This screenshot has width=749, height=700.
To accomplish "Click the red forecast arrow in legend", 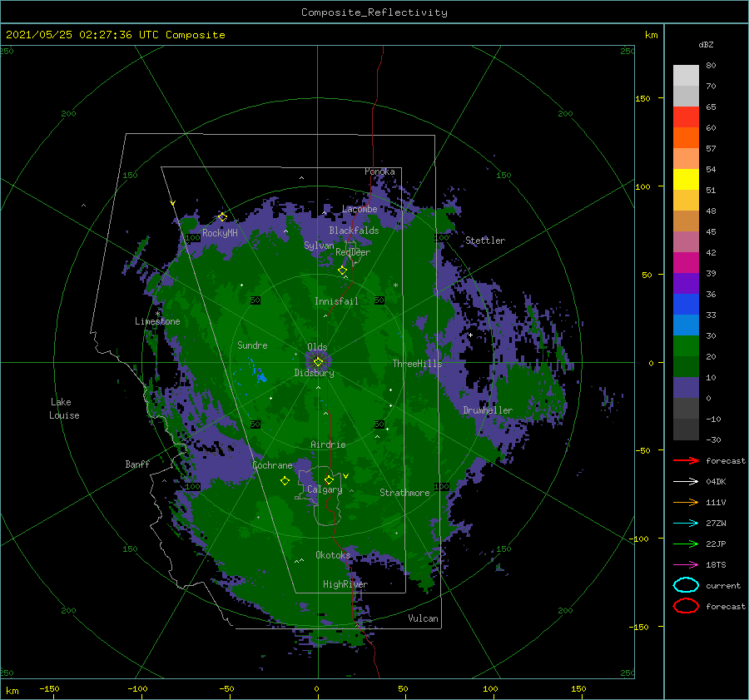I will (x=686, y=460).
